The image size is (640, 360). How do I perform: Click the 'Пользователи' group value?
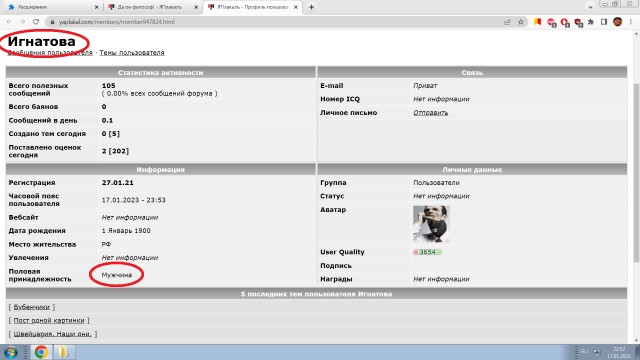436,182
